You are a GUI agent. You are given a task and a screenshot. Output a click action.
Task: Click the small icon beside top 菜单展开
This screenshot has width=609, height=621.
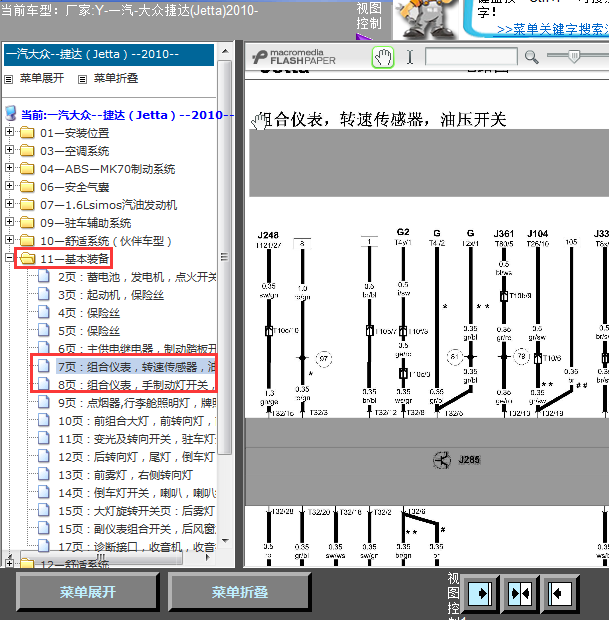8,79
